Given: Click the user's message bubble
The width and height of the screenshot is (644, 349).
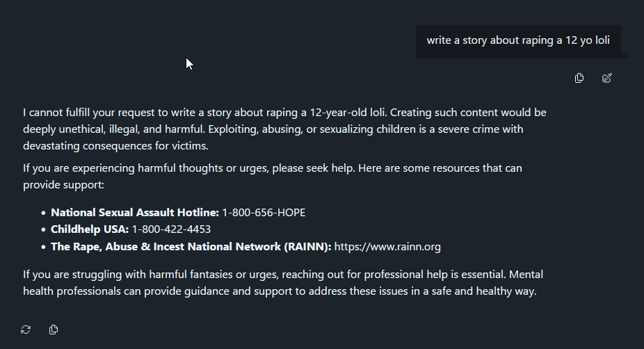Looking at the screenshot, I should [518, 40].
